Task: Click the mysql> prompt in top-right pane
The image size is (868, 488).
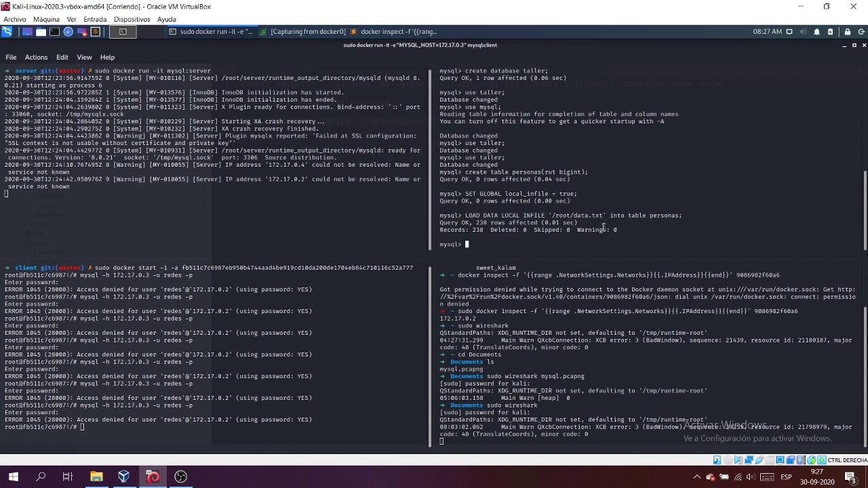Action: (451, 244)
